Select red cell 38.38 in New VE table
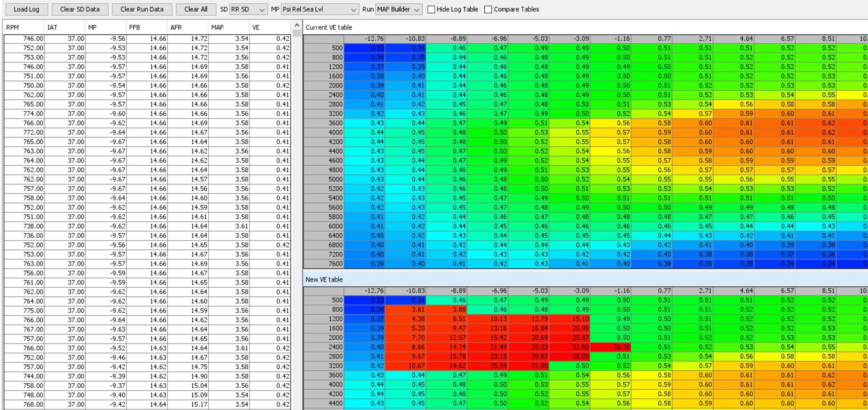Screen dimensions: 868x410 click(611, 347)
